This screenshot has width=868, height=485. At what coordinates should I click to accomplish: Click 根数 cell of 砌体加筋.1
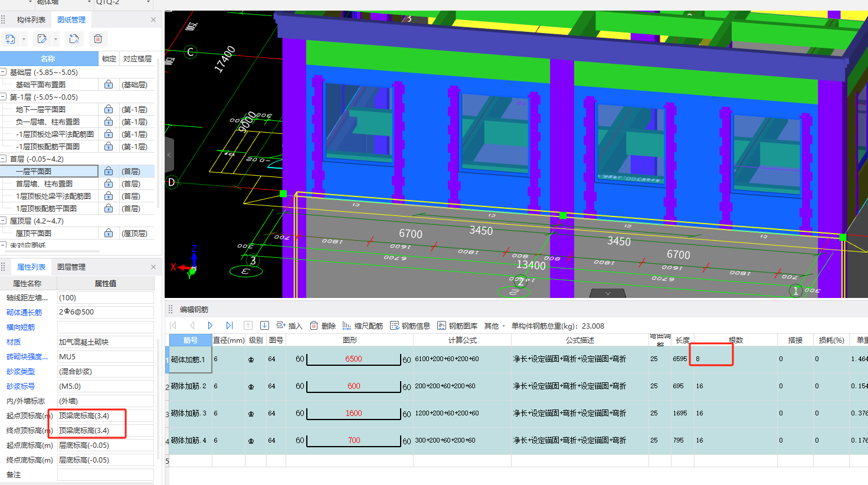tap(736, 359)
